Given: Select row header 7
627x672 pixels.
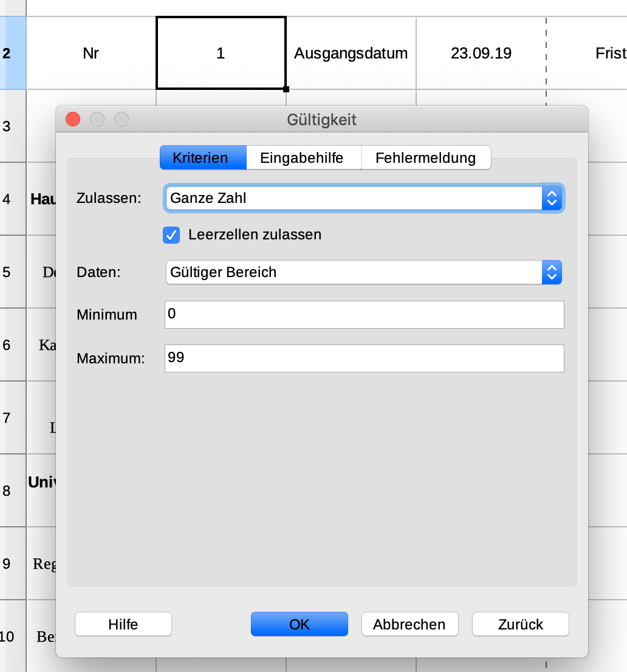Looking at the screenshot, I should (x=13, y=417).
